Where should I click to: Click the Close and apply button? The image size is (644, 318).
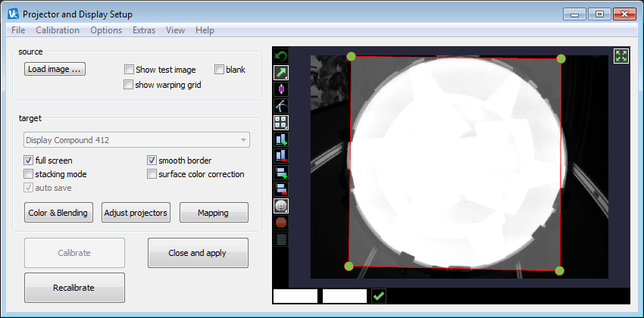[x=198, y=253]
